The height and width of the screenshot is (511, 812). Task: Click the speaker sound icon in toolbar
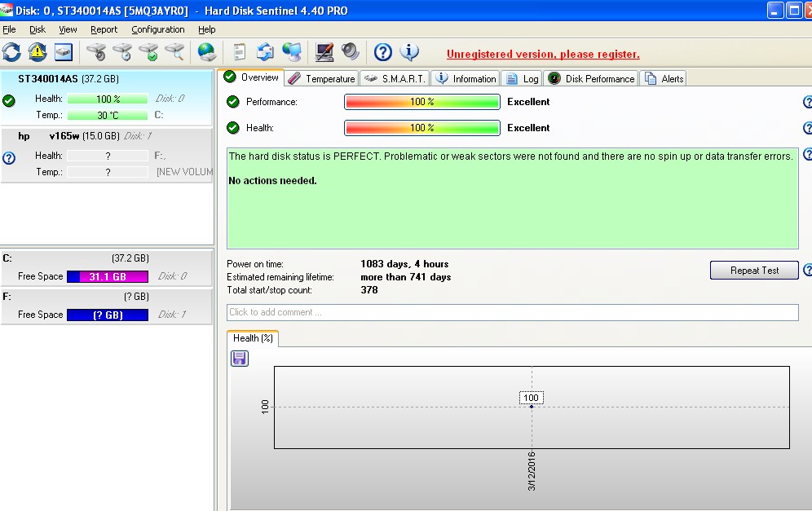pos(351,52)
